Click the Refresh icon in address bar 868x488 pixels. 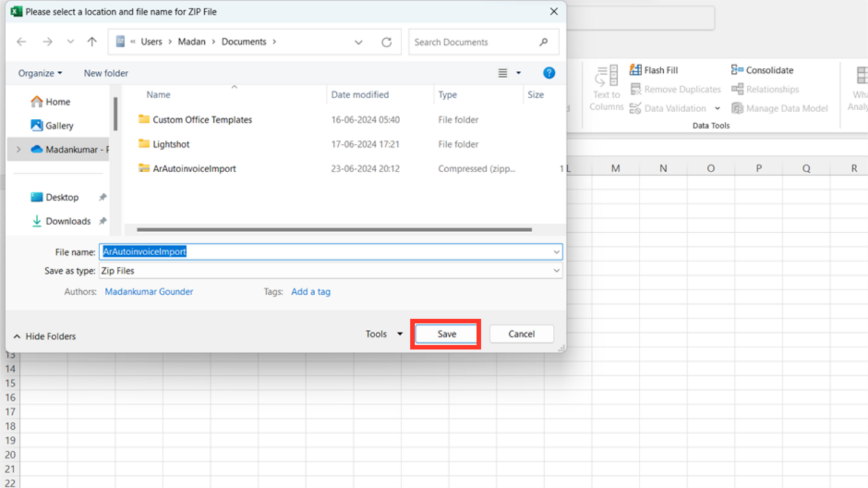coord(387,42)
